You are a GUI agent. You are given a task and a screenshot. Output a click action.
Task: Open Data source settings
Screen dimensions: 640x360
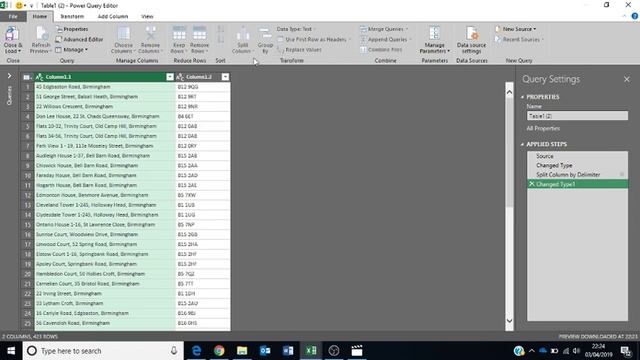pyautogui.click(x=471, y=39)
